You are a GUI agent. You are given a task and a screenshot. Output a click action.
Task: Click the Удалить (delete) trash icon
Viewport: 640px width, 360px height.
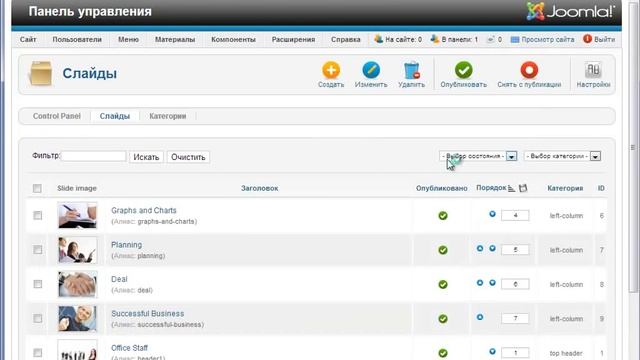[x=411, y=70]
